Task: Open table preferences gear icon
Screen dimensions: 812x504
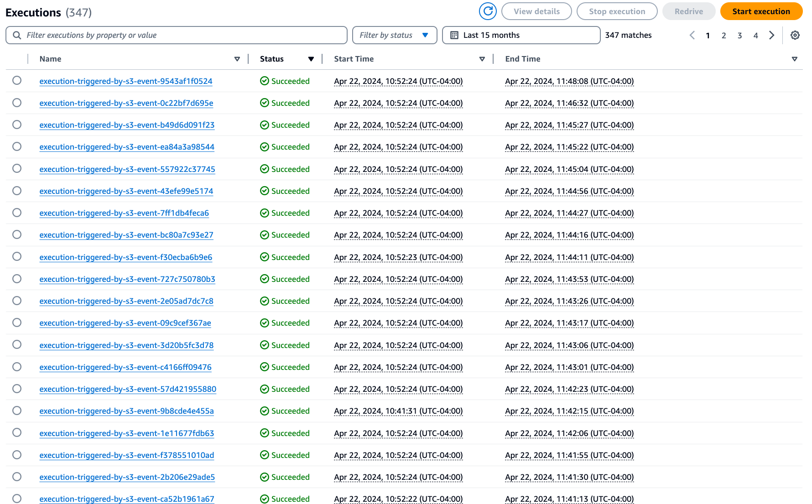Action: 795,35
